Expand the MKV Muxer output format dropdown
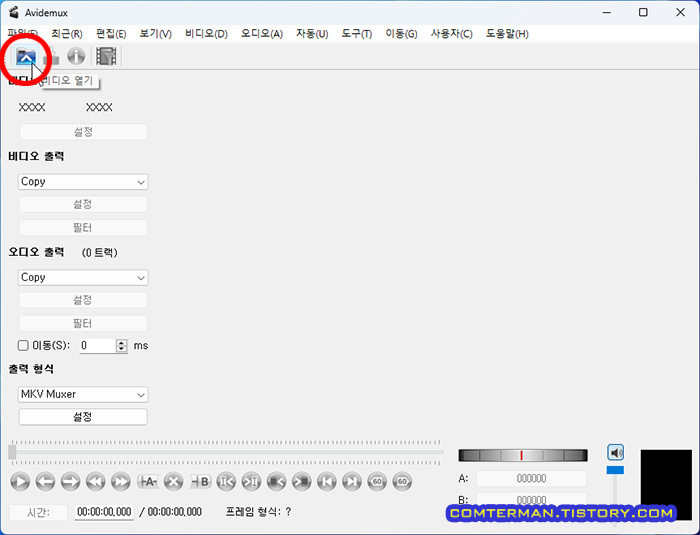 [x=83, y=394]
